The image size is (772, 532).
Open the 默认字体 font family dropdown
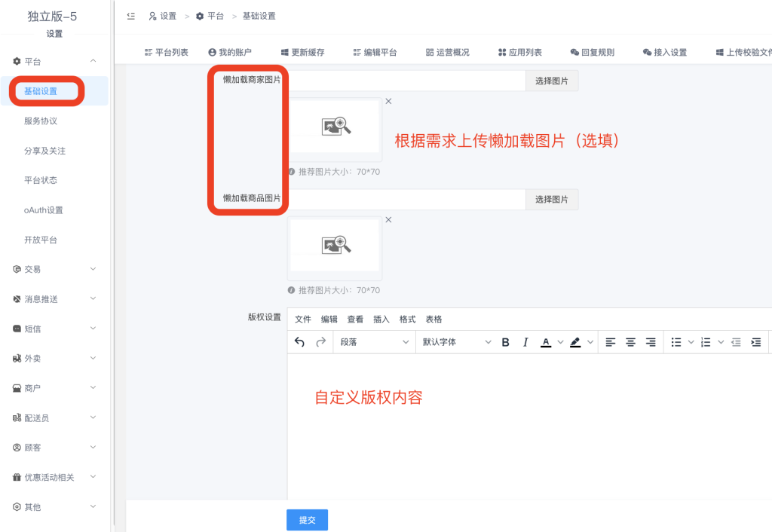455,342
